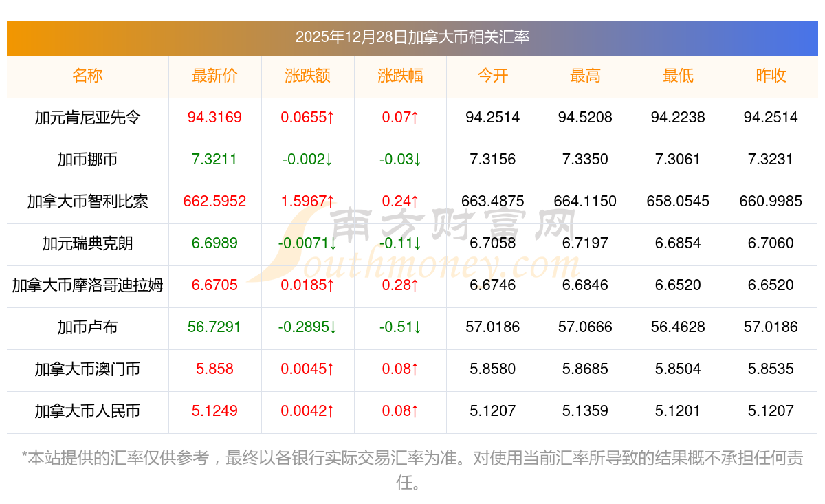Click the 最高 value 5.1359
The width and height of the screenshot is (825, 504).
(585, 411)
